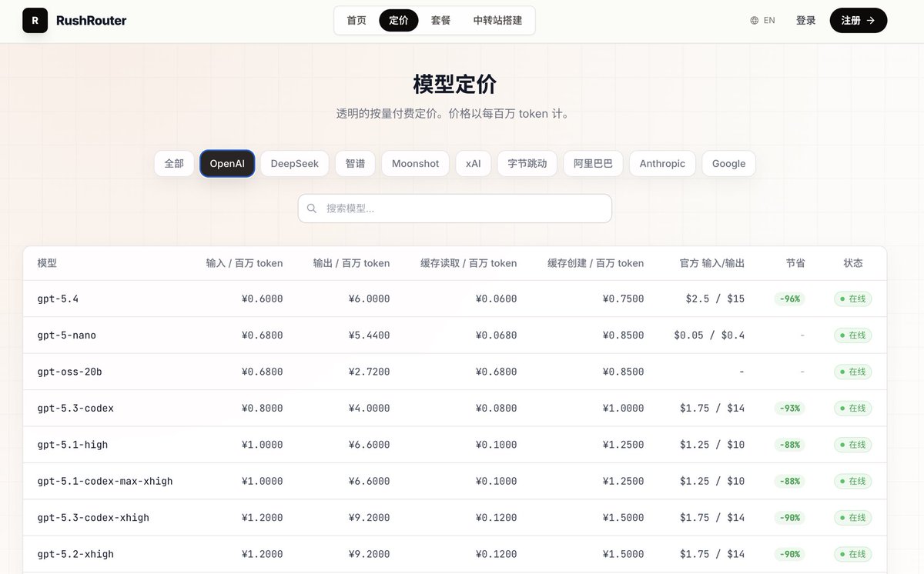
Task: Click the -96% savings badge for gpt-5.4
Action: [x=790, y=299]
